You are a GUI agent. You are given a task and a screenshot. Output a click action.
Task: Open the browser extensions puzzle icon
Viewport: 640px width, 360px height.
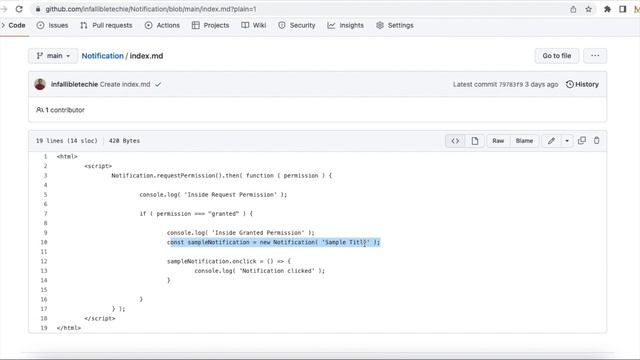coord(607,9)
